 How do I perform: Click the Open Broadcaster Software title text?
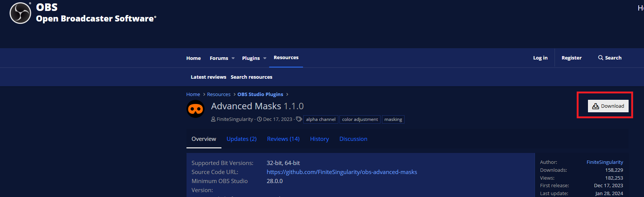pos(96,18)
